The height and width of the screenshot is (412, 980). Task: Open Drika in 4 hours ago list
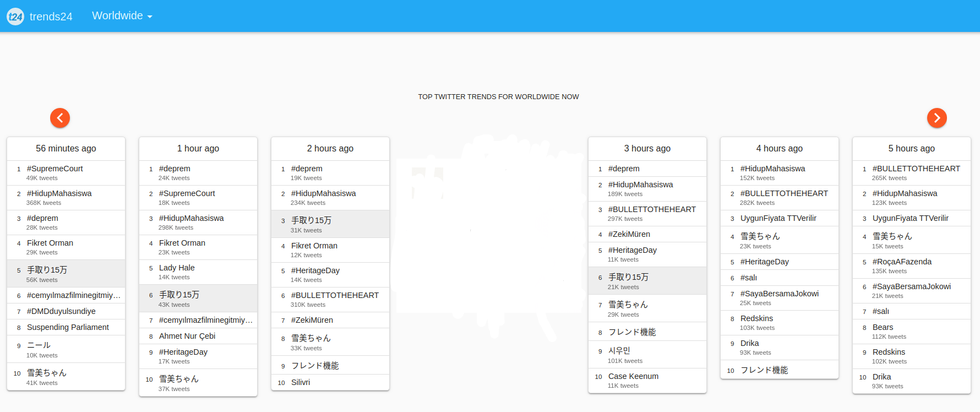(750, 343)
